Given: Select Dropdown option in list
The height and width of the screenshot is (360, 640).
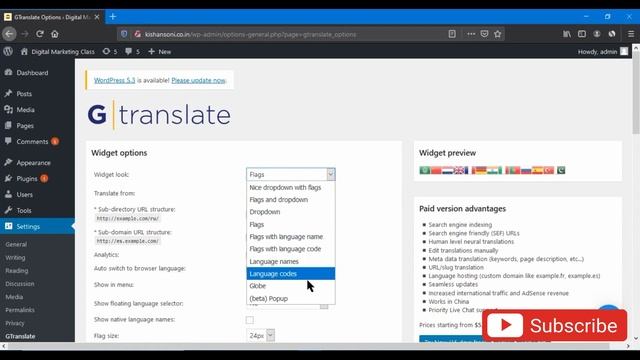Looking at the screenshot, I should 291,212.
